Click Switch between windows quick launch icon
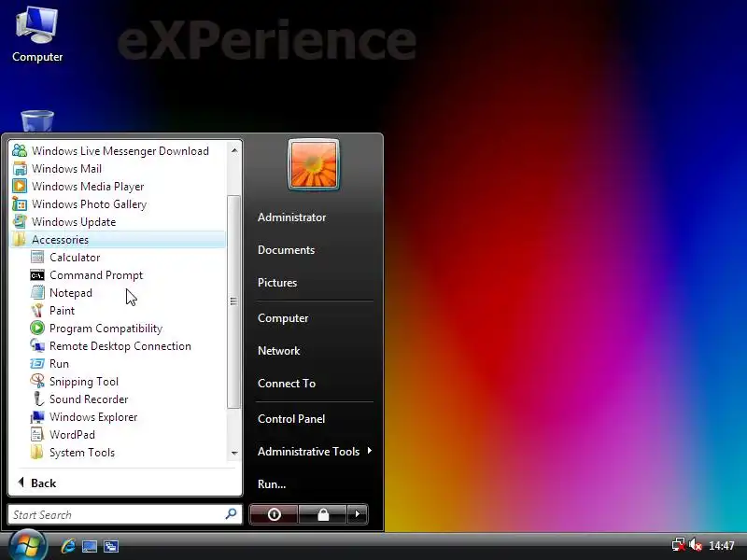The image size is (747, 560). tap(111, 546)
